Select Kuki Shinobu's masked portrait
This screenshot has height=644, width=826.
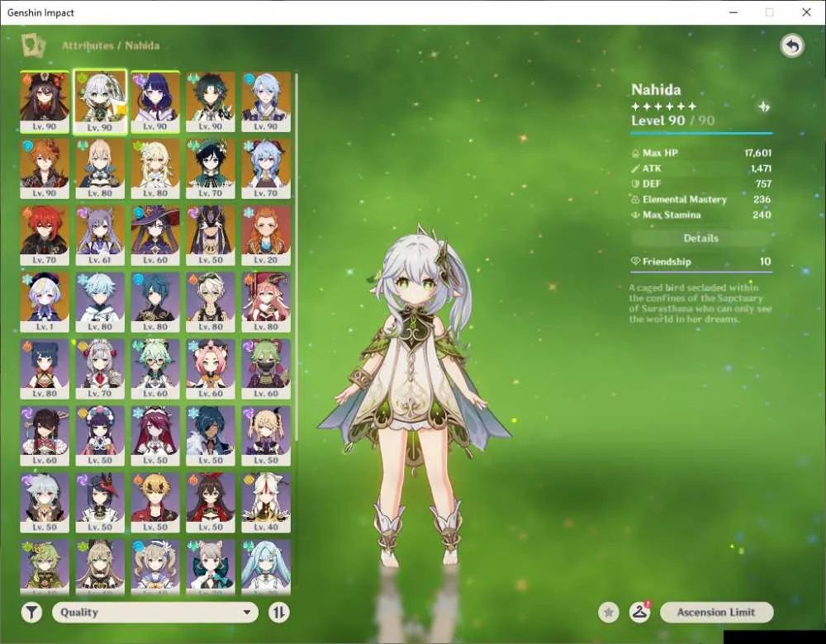click(x=266, y=369)
